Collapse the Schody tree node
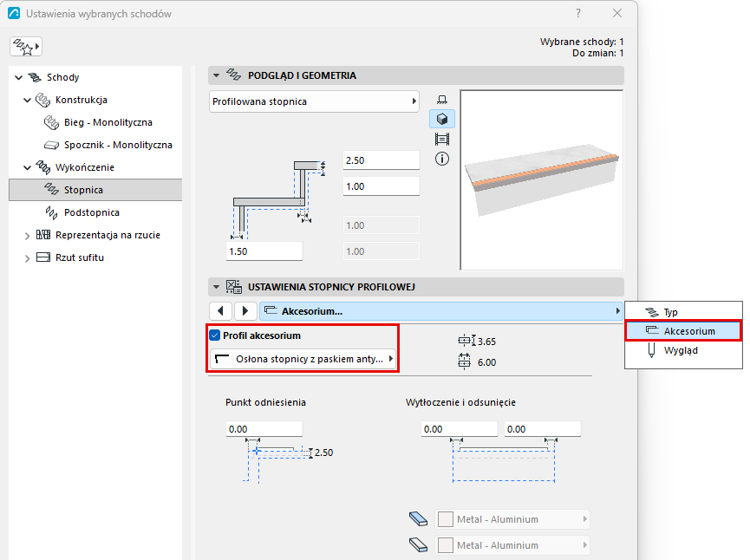Viewport: 750px width, 560px height. point(19,77)
